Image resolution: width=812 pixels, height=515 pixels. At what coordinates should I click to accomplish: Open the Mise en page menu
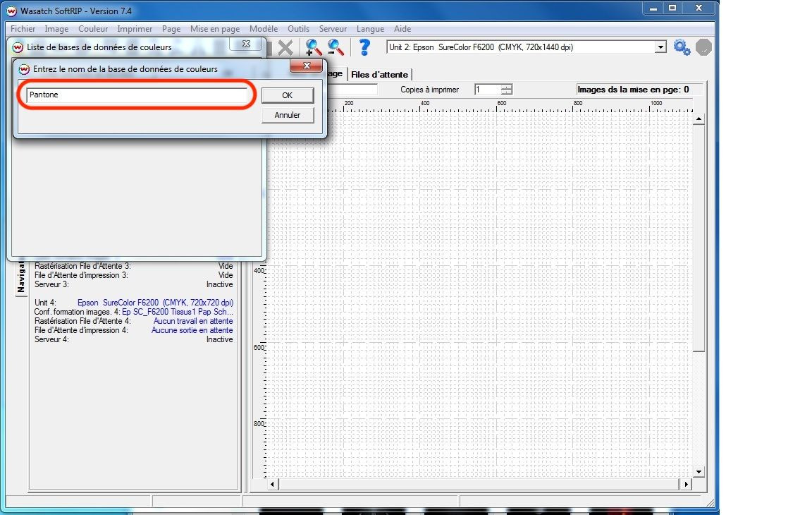(215, 29)
